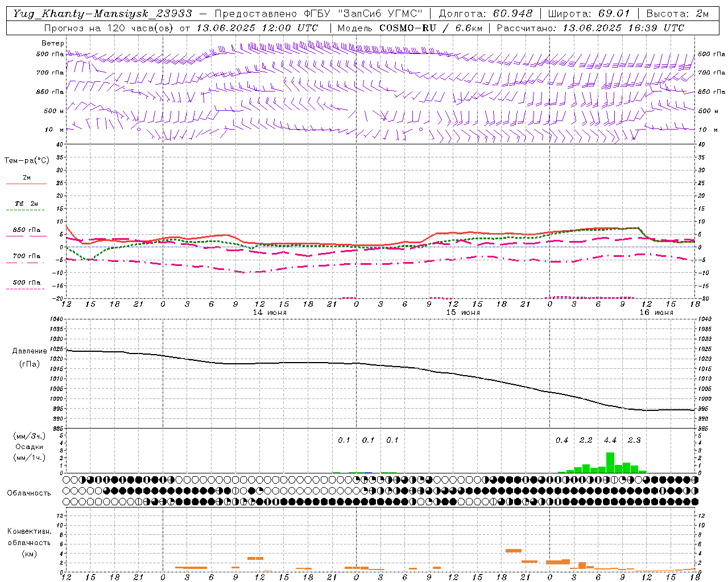The height and width of the screenshot is (582, 728).
Task: Select the Долгота: 60.948 header value
Action: [486, 14]
